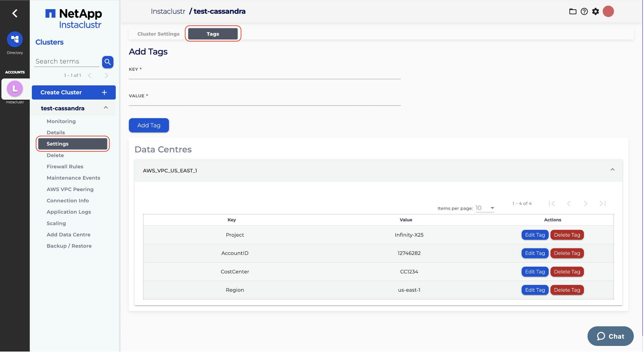This screenshot has height=353, width=644.
Task: Open the Items per page dropdown
Action: point(485,208)
